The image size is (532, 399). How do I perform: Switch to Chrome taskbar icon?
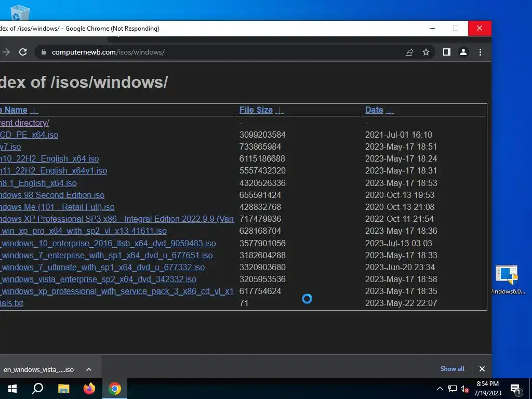(115, 389)
